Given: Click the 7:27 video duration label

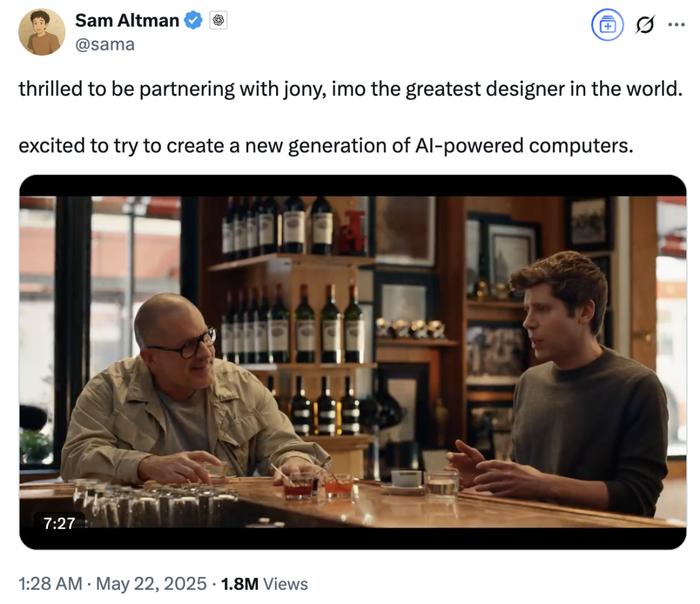Looking at the screenshot, I should pos(59,523).
